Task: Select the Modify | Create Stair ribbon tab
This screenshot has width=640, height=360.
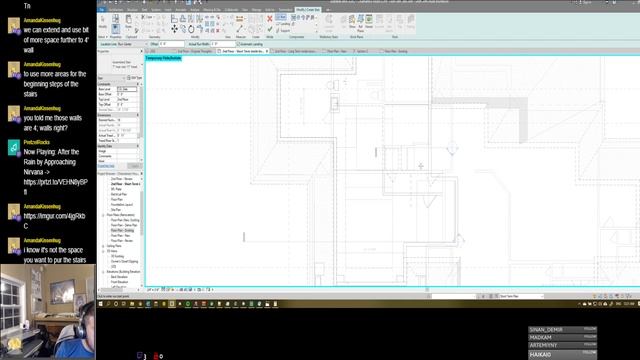Action: [308, 10]
